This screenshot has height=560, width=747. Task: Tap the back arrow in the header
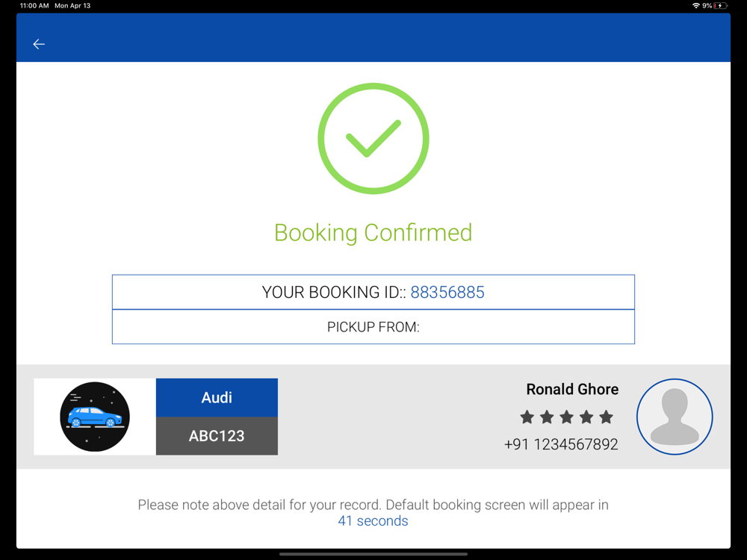pos(39,44)
